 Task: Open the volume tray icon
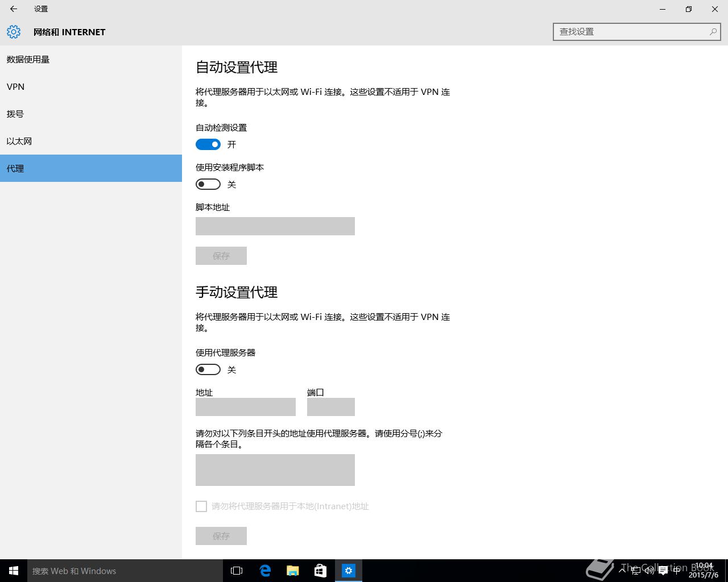click(650, 571)
